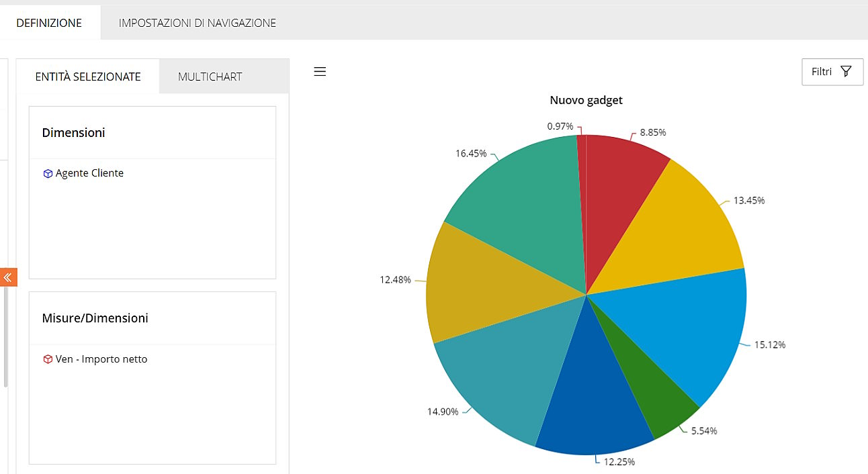Image resolution: width=868 pixels, height=474 pixels.
Task: Select the Agente Cliente dimension
Action: [89, 173]
